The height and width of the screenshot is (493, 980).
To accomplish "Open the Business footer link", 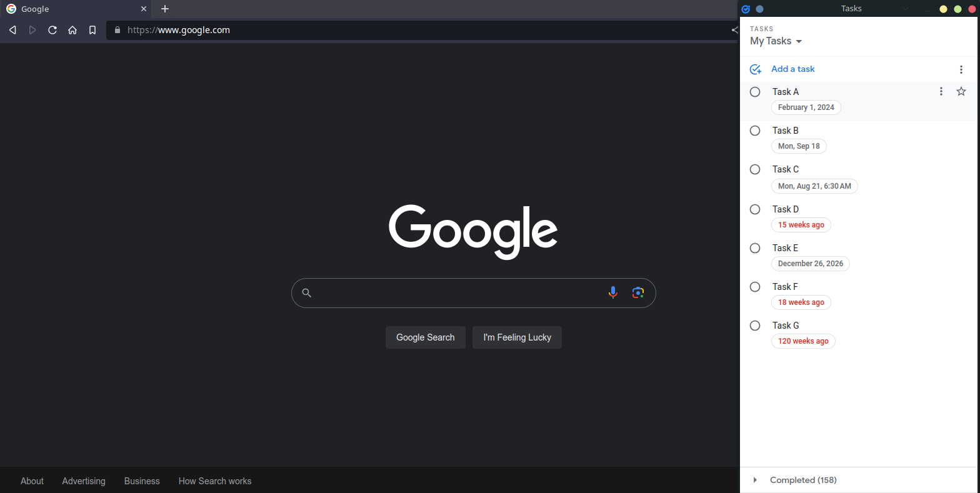I will [142, 481].
